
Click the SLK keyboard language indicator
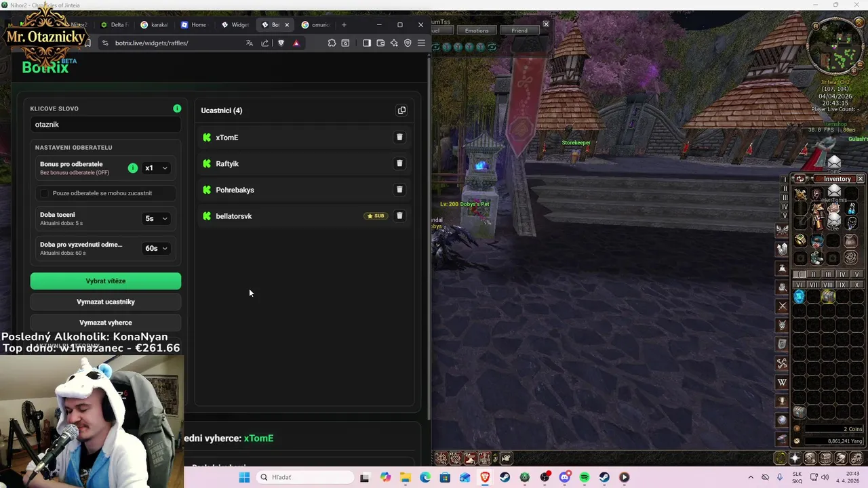797,477
